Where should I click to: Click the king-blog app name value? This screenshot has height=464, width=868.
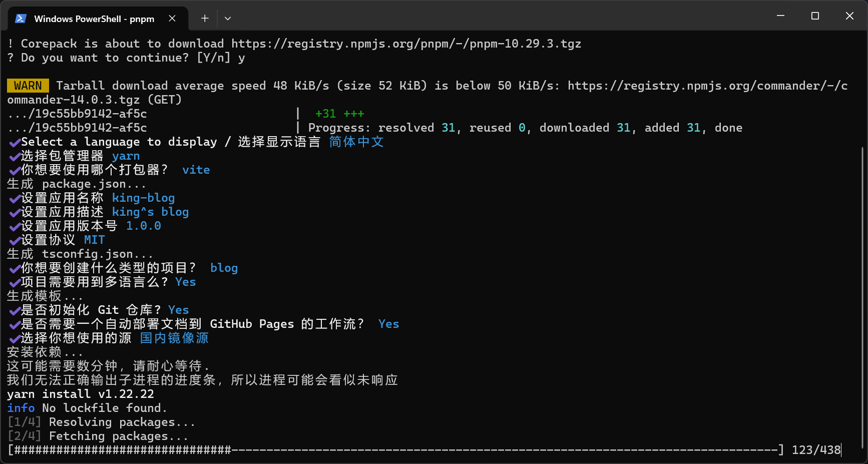pyautogui.click(x=143, y=198)
